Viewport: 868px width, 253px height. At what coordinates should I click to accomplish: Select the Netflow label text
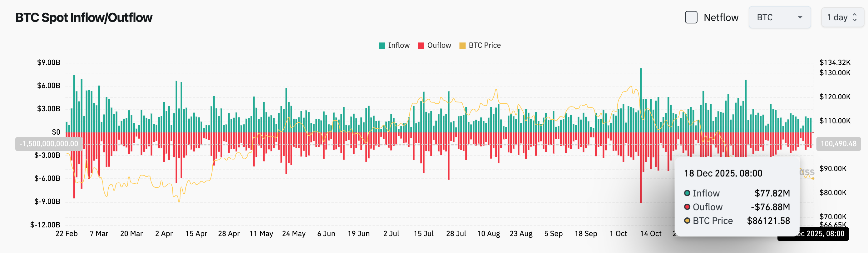click(x=721, y=17)
